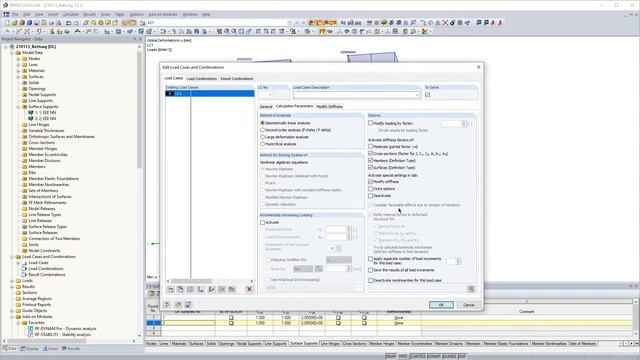The image size is (640, 360).
Task: Click the RF-STABILITY module icon in the navigator
Action: click(31, 335)
